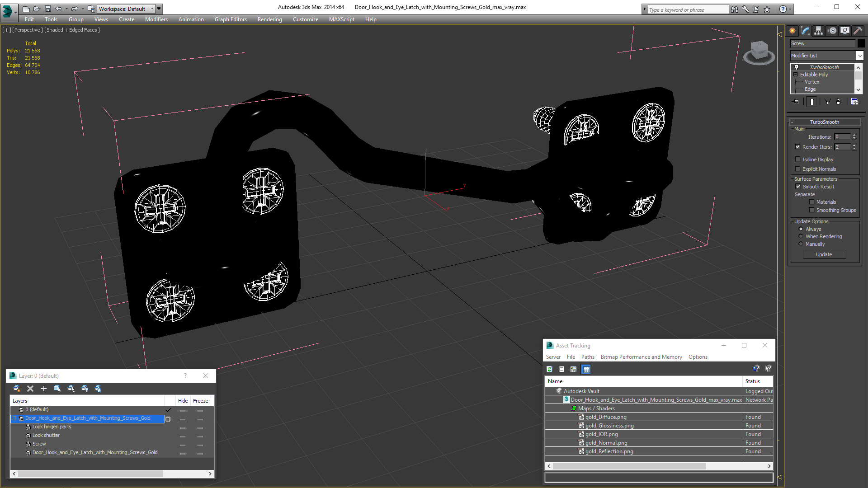The image size is (868, 488).
Task: Click the Pin Stack icon
Action: (x=796, y=102)
